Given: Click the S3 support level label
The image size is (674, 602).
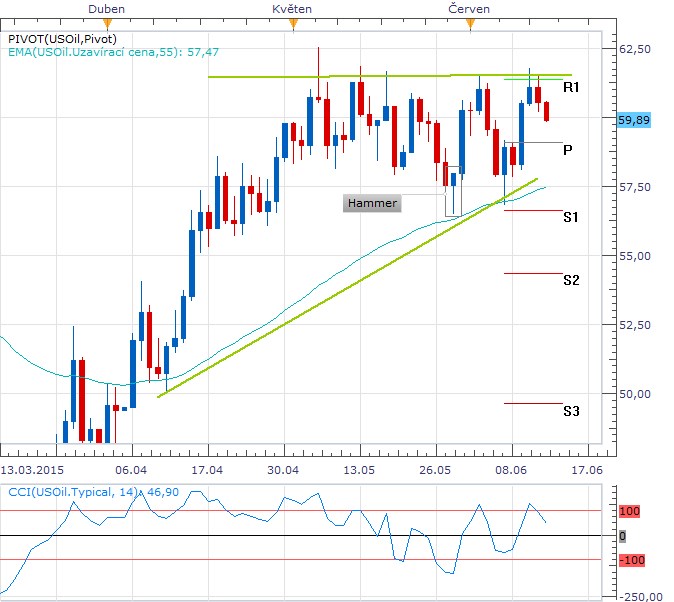Looking at the screenshot, I should (x=571, y=411).
